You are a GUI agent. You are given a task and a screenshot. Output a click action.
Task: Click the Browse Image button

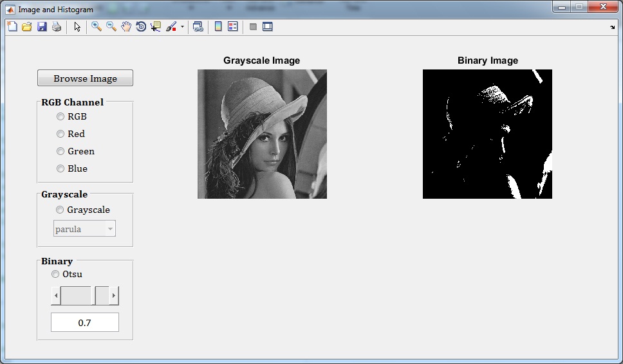85,78
